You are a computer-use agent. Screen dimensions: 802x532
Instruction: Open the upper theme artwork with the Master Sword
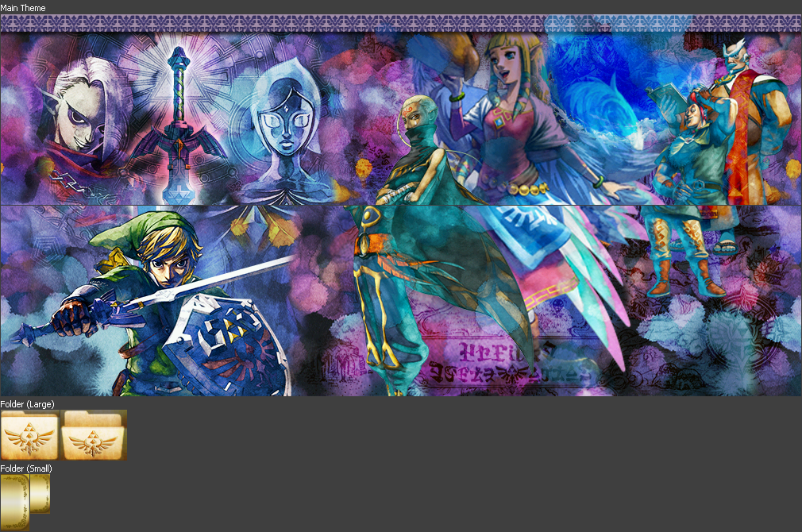click(x=401, y=110)
